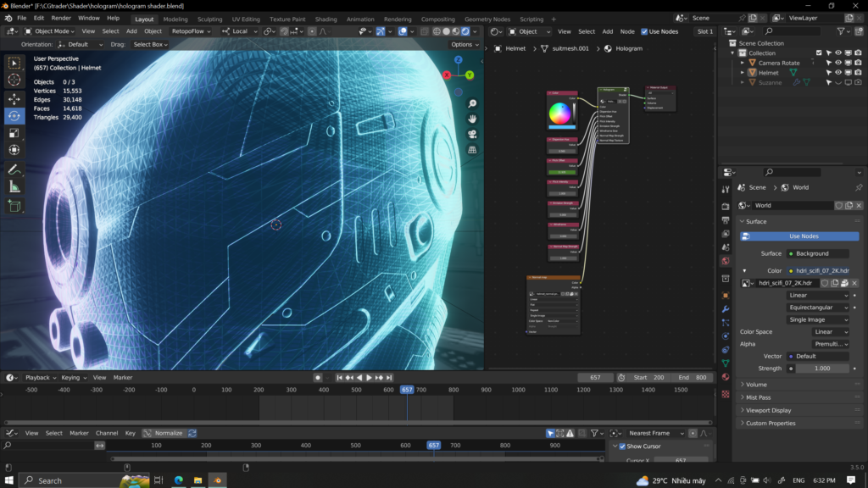
Task: Switch perspective/orthographic with grid icon
Action: pyautogui.click(x=472, y=150)
